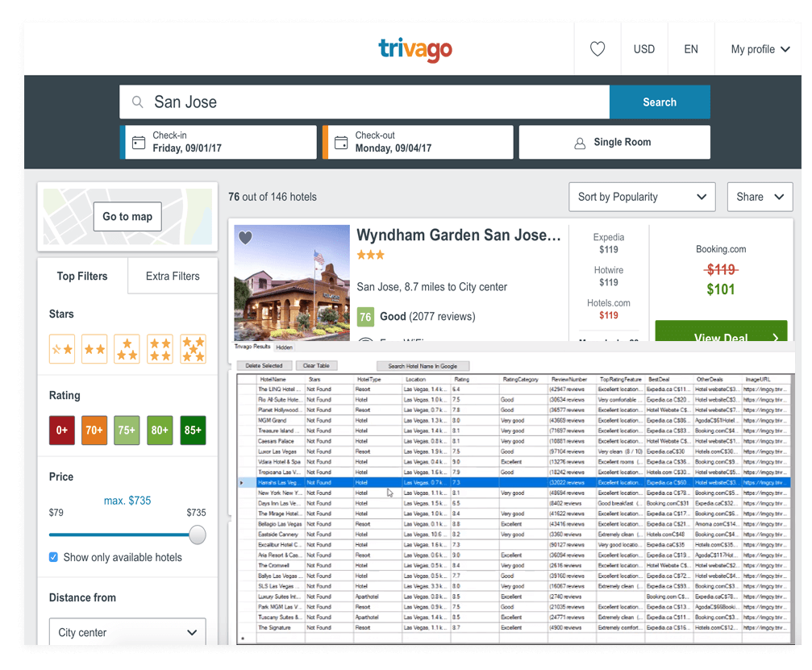
Task: Filter by one star rating
Action: 62,349
